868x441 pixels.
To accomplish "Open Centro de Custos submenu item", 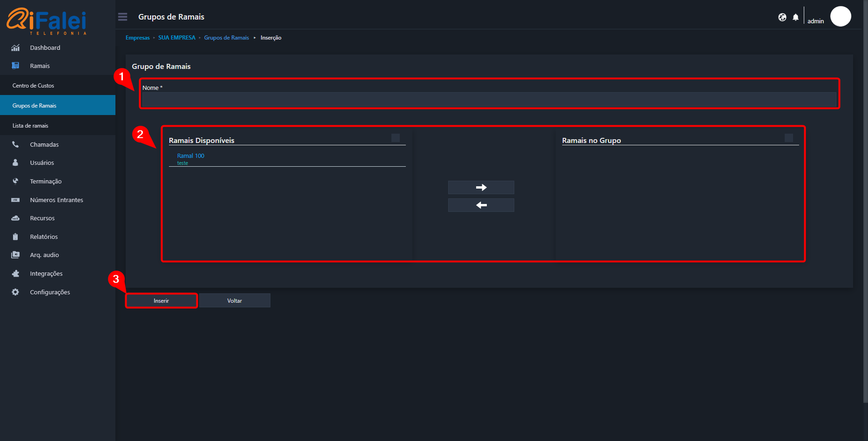I will point(34,86).
